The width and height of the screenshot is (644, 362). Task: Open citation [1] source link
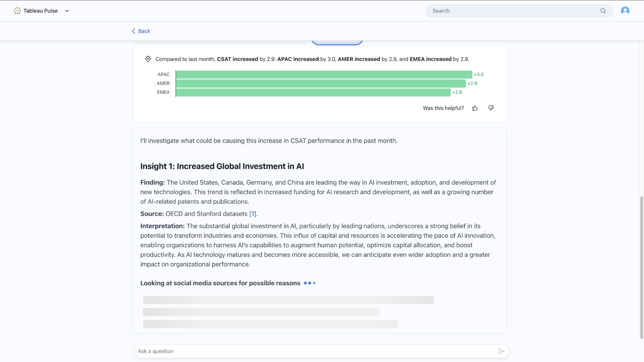coord(253,214)
